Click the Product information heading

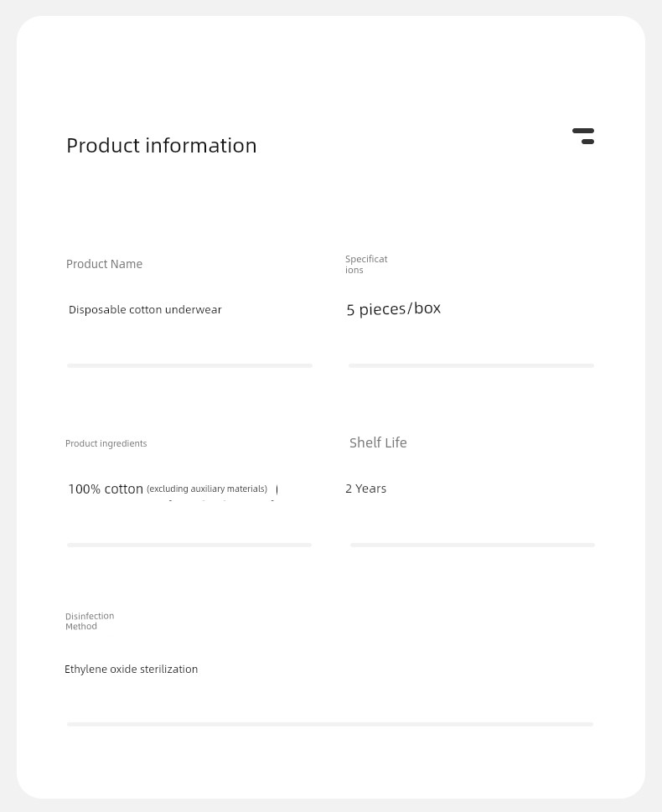pos(162,146)
